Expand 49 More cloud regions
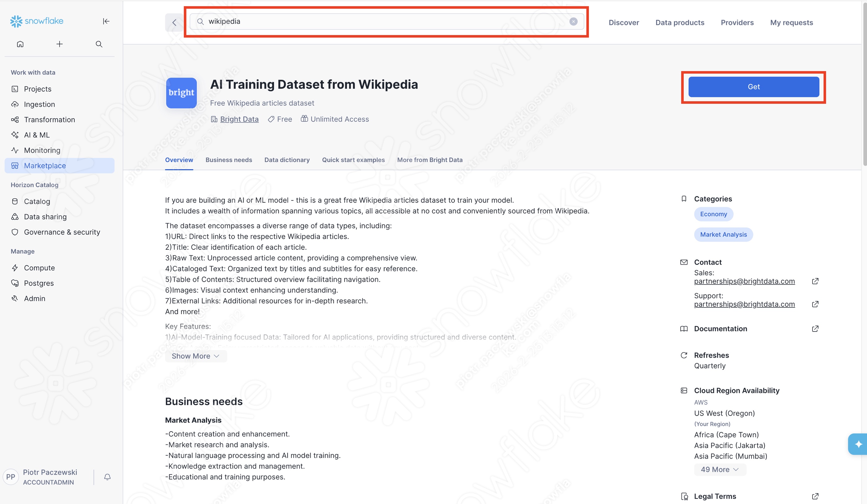This screenshot has width=867, height=504. click(x=719, y=470)
